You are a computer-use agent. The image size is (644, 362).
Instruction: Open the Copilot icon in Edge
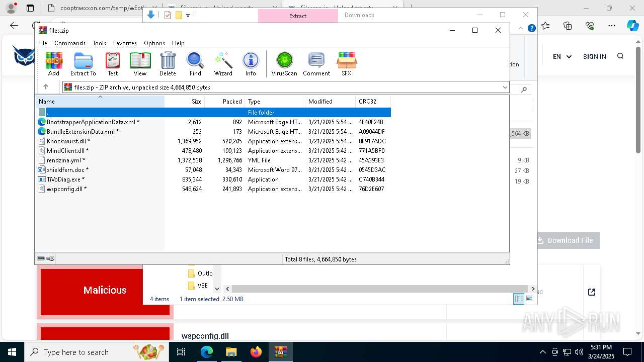coord(633,26)
